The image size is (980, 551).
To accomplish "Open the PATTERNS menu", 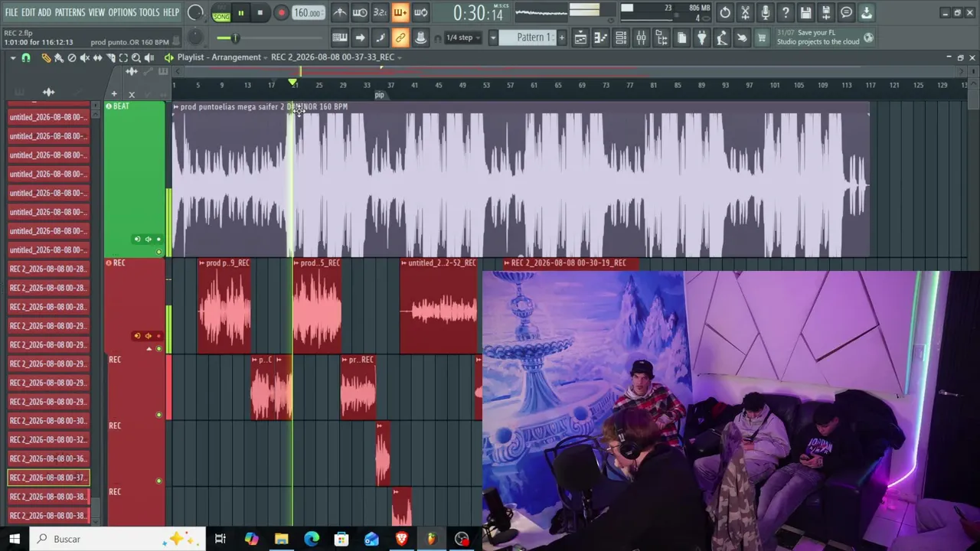I will tap(70, 12).
